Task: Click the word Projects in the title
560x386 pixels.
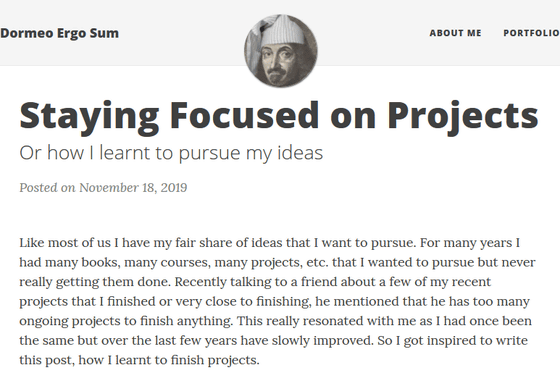Action: tap(463, 116)
